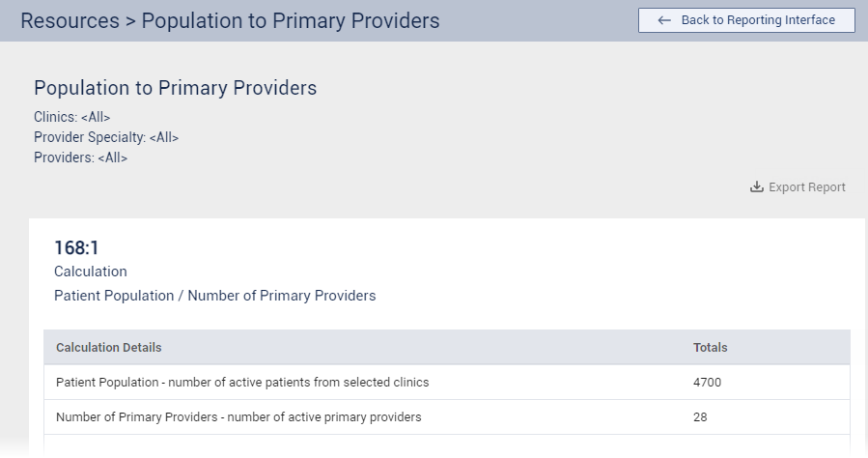868x458 pixels.
Task: Click the Population to Primary Providers report title
Action: (176, 88)
